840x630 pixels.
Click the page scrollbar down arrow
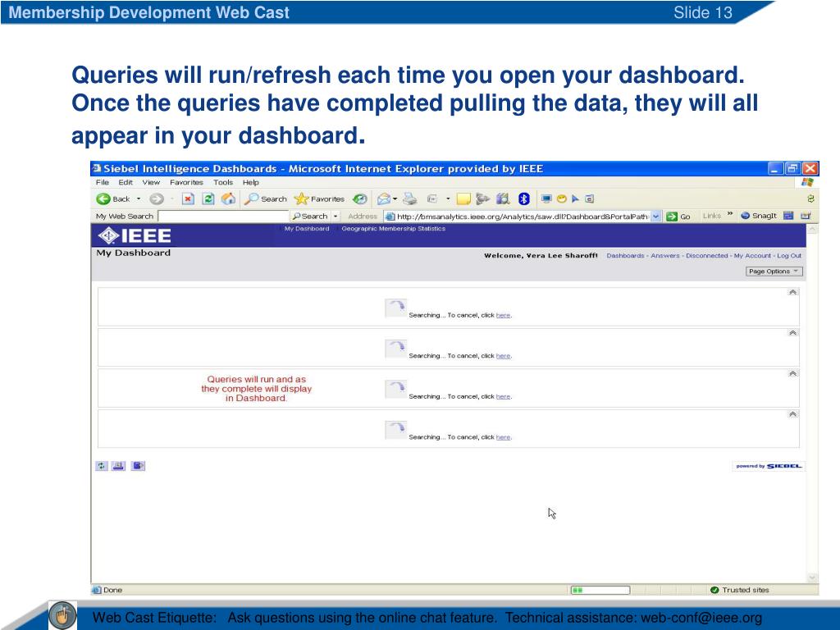(812, 578)
